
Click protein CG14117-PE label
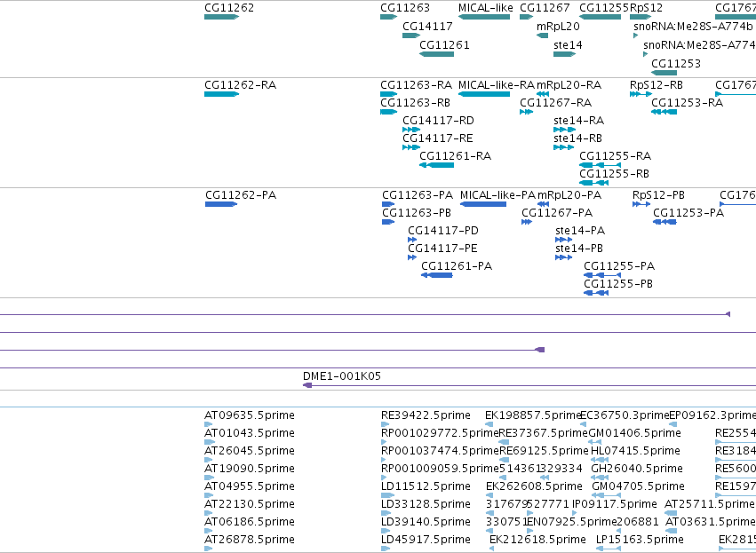click(x=442, y=248)
